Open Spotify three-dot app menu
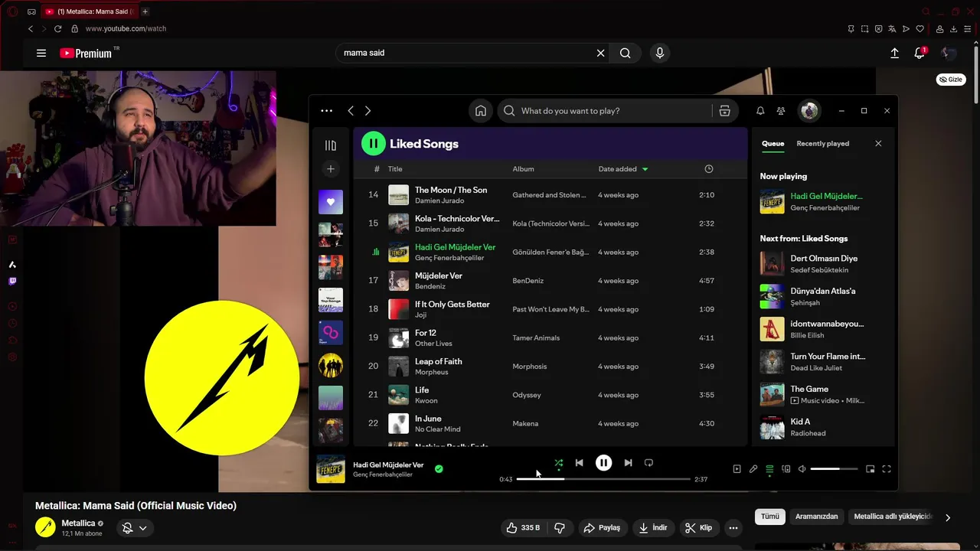The image size is (980, 551). click(326, 111)
